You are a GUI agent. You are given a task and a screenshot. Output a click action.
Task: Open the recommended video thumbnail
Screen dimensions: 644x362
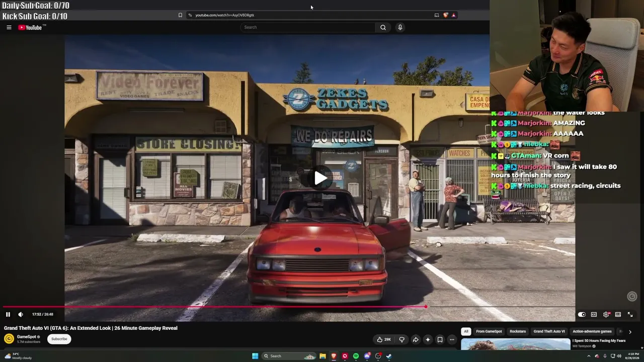point(515,344)
